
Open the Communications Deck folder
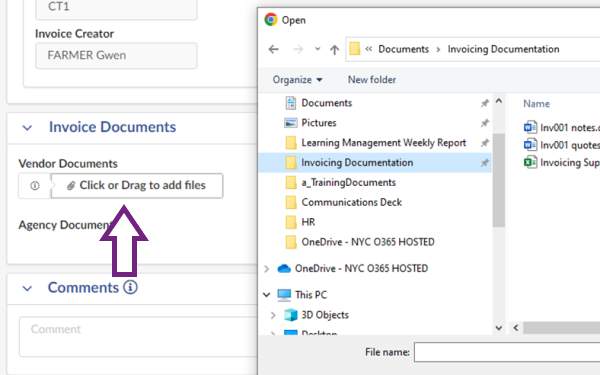coord(351,202)
